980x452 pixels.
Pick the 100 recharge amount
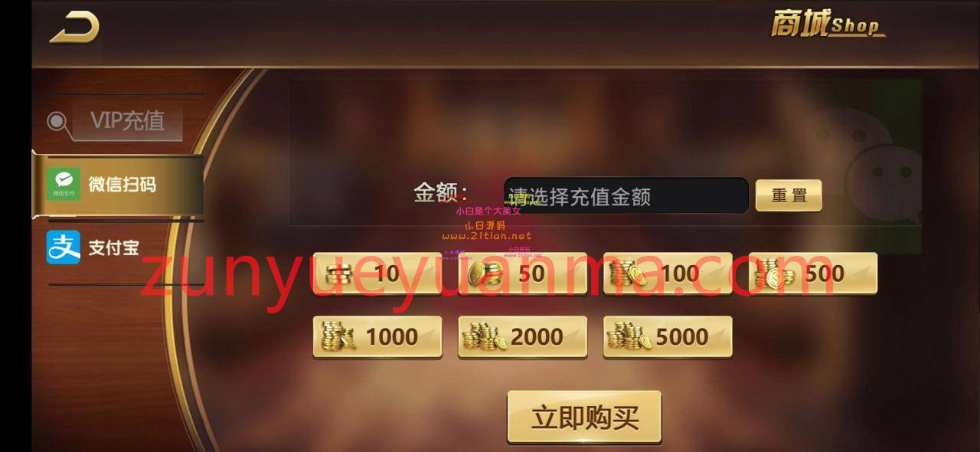[x=668, y=273]
